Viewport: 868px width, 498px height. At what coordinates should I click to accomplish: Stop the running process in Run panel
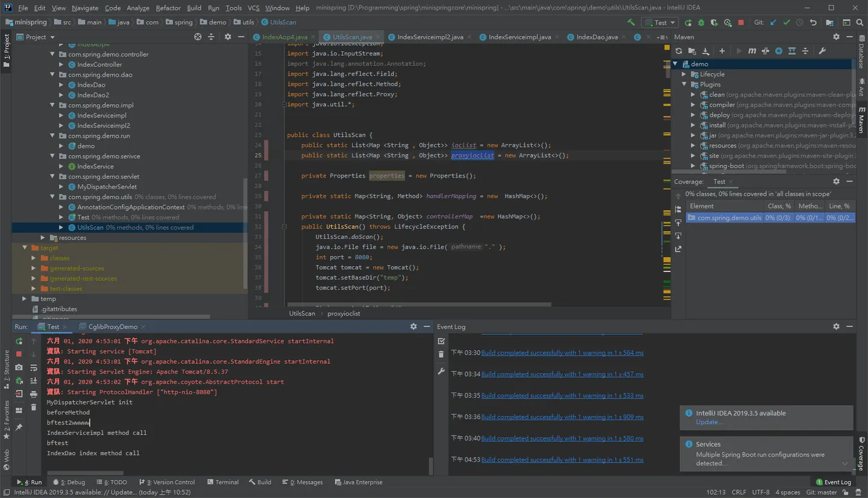click(x=19, y=354)
